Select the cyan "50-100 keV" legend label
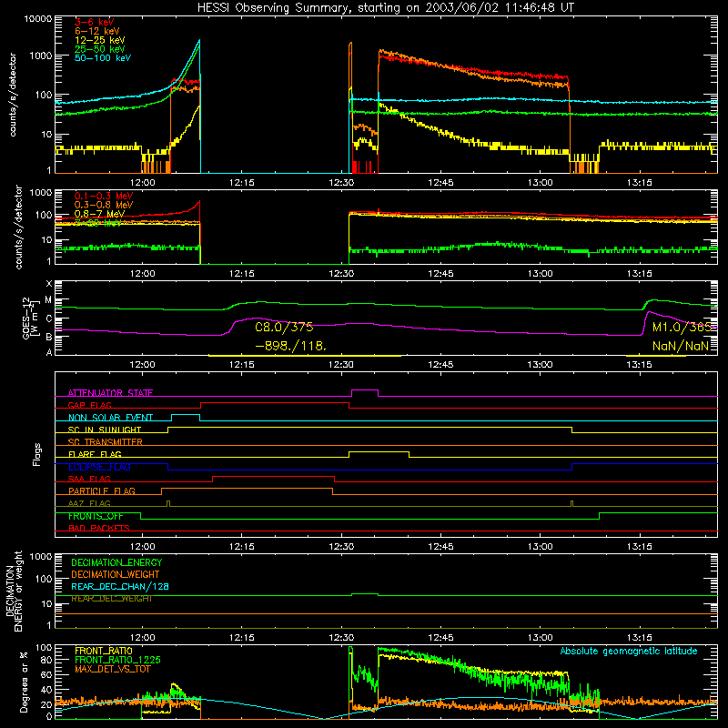 (x=103, y=58)
